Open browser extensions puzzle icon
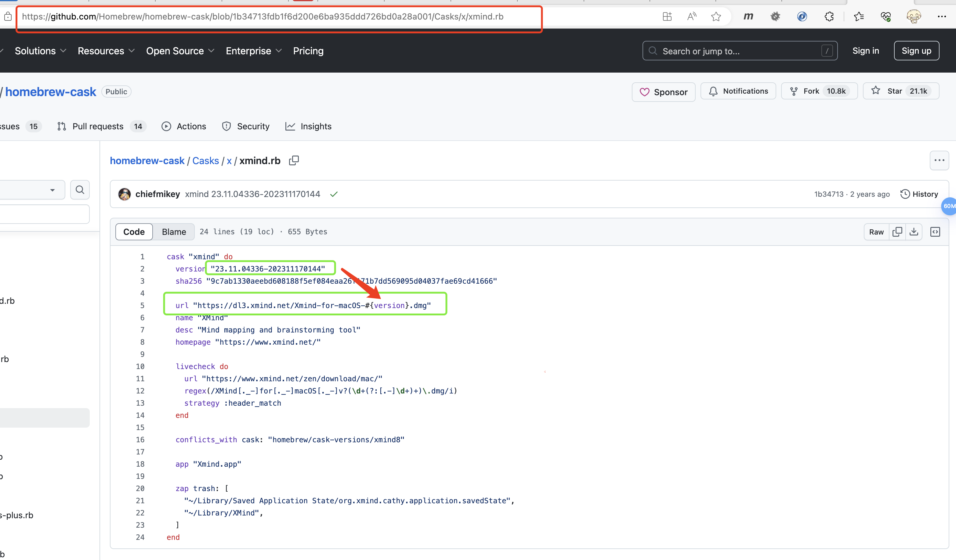 pos(829,16)
